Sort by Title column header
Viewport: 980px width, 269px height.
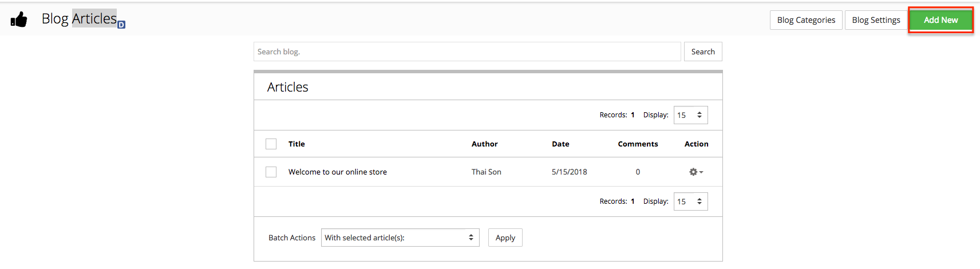(297, 144)
